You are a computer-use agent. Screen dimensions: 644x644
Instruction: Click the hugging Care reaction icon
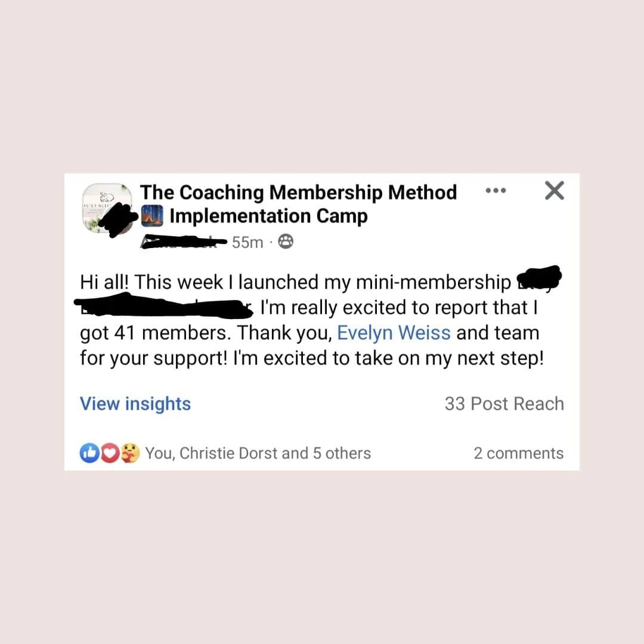coord(130,453)
